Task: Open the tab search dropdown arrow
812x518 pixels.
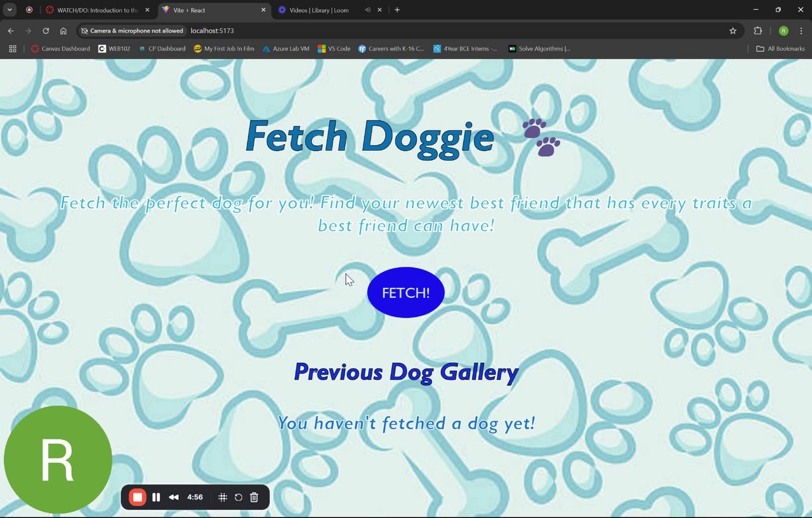Action: [x=10, y=10]
